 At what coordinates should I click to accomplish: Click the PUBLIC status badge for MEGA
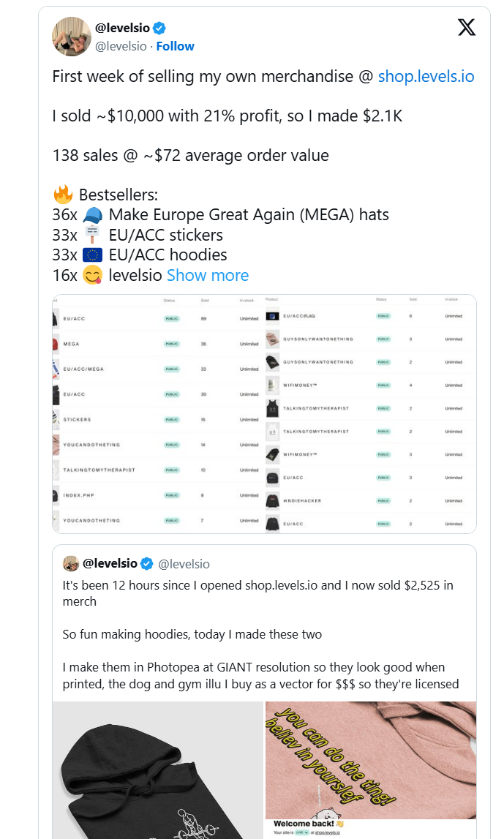pos(172,345)
